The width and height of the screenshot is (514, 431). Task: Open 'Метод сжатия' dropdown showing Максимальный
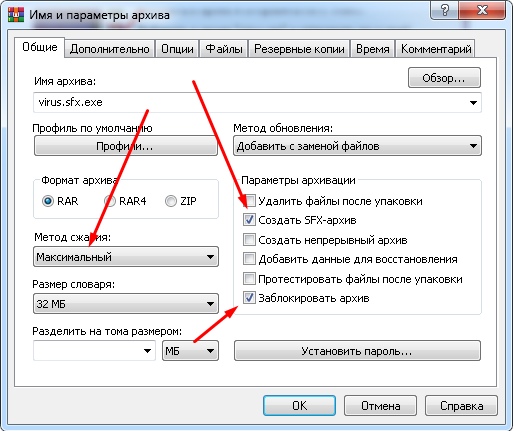126,257
